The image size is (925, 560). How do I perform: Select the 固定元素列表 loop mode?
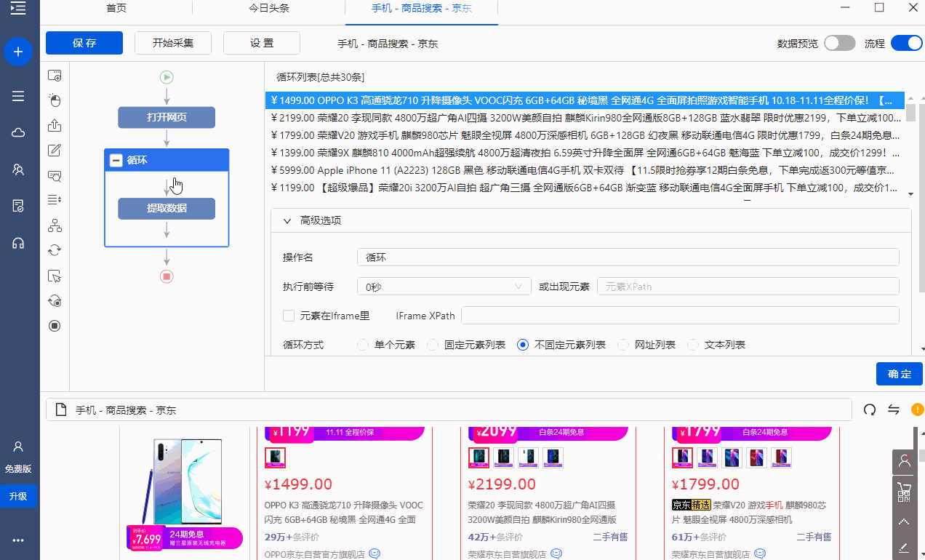433,345
